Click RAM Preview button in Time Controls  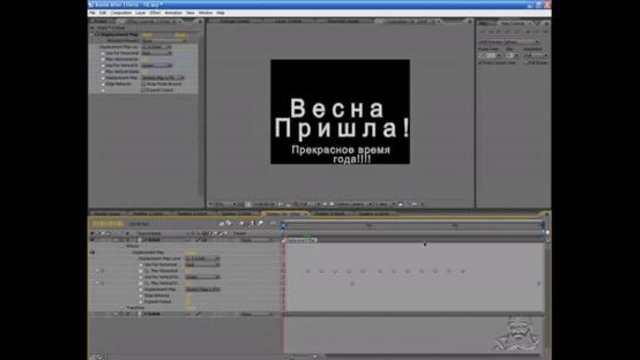545,31
